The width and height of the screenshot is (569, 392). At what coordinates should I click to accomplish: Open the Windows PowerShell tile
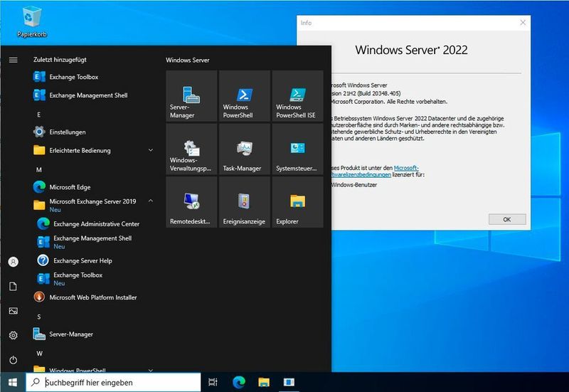(245, 96)
